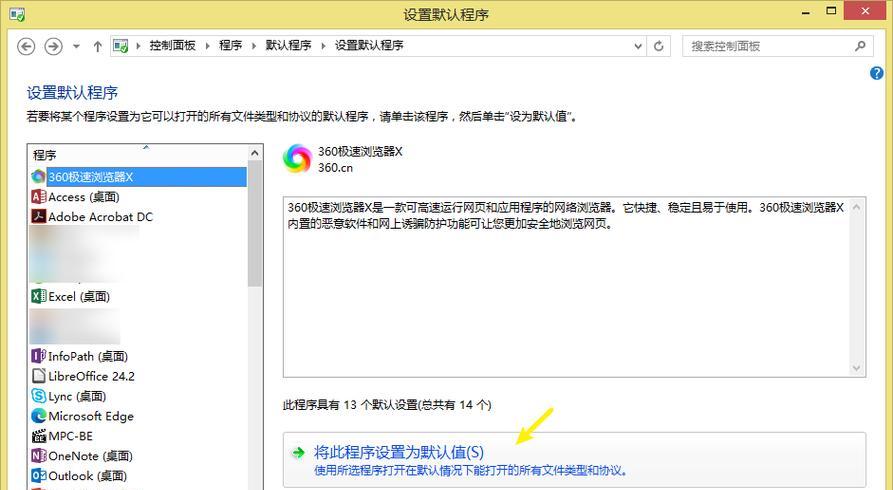The height and width of the screenshot is (490, 893).
Task: Expand the arrow after 控制面板 in the breadcrumb
Action: pyautogui.click(x=207, y=46)
